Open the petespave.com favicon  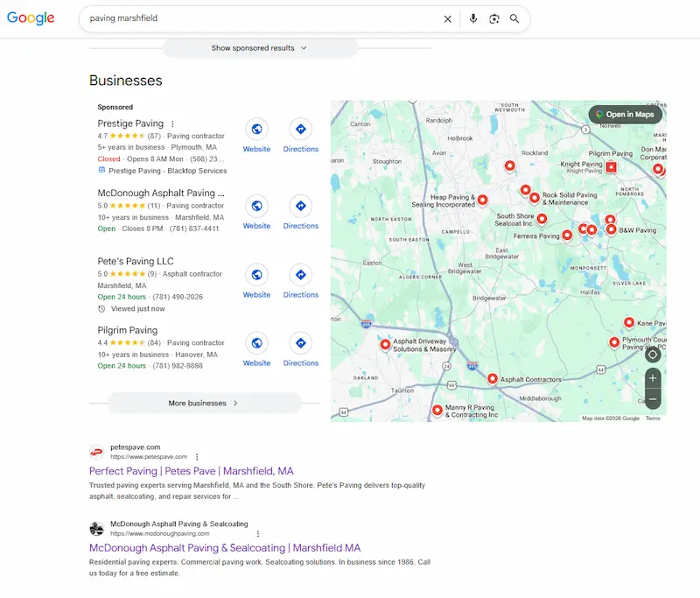pos(97,452)
